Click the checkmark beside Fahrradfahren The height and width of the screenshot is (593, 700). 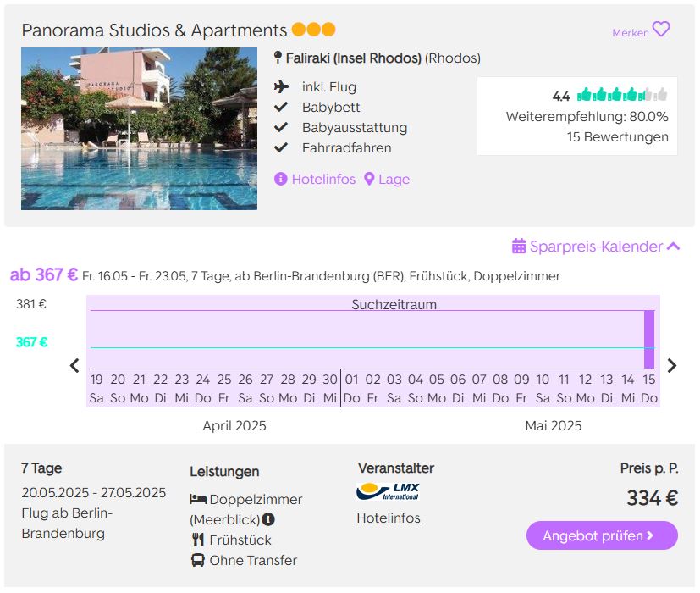click(281, 147)
